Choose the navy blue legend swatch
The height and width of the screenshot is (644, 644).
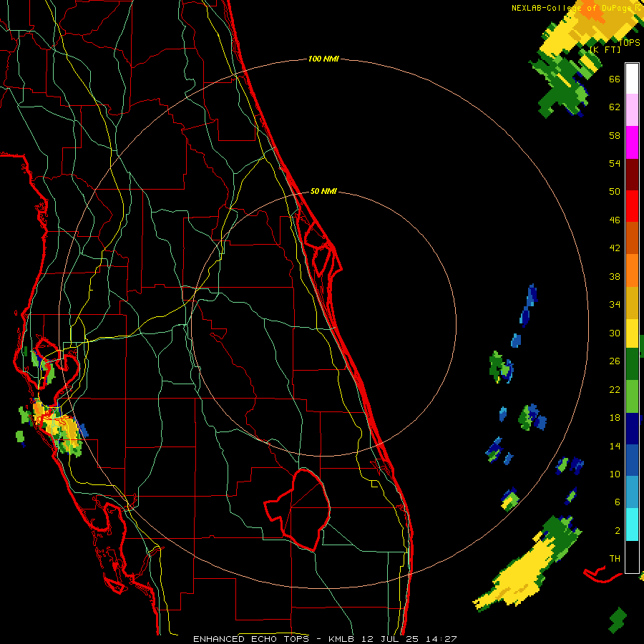632,429
